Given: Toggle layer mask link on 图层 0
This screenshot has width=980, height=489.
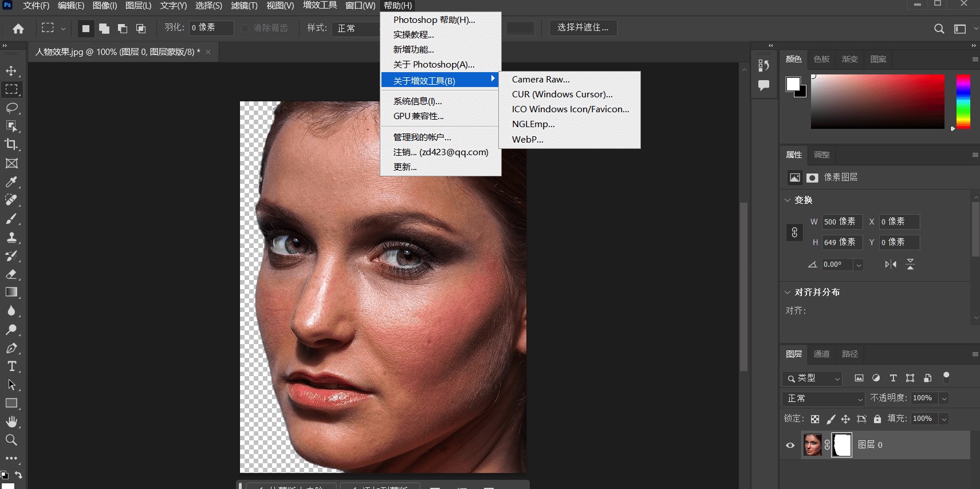Looking at the screenshot, I should [x=827, y=445].
